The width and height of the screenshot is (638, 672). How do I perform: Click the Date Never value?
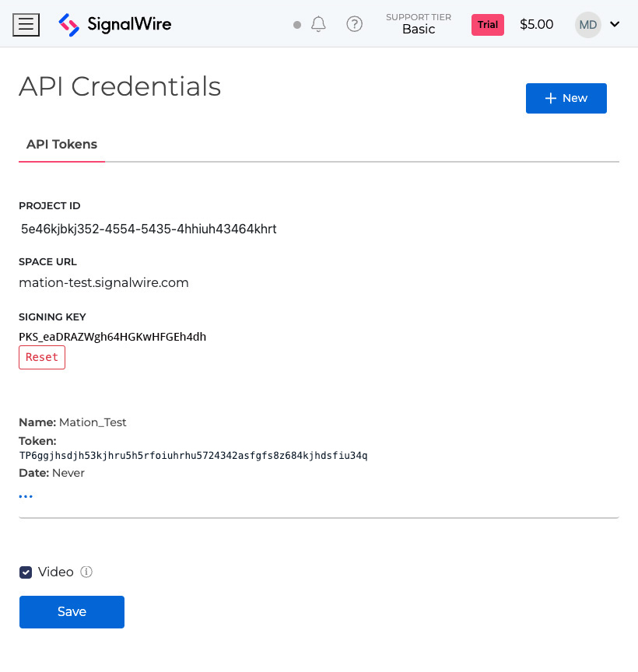(x=68, y=473)
